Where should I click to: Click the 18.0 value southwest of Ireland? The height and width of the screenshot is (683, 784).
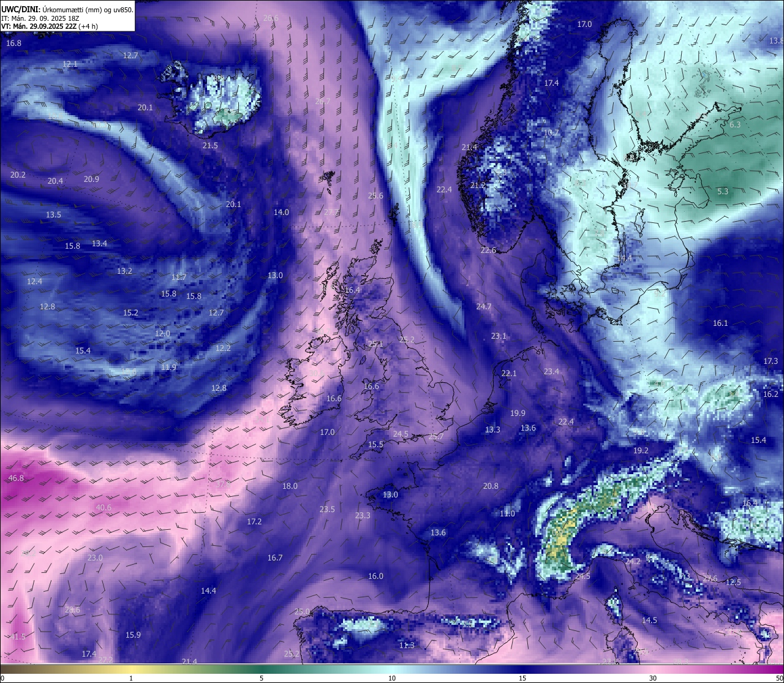290,486
